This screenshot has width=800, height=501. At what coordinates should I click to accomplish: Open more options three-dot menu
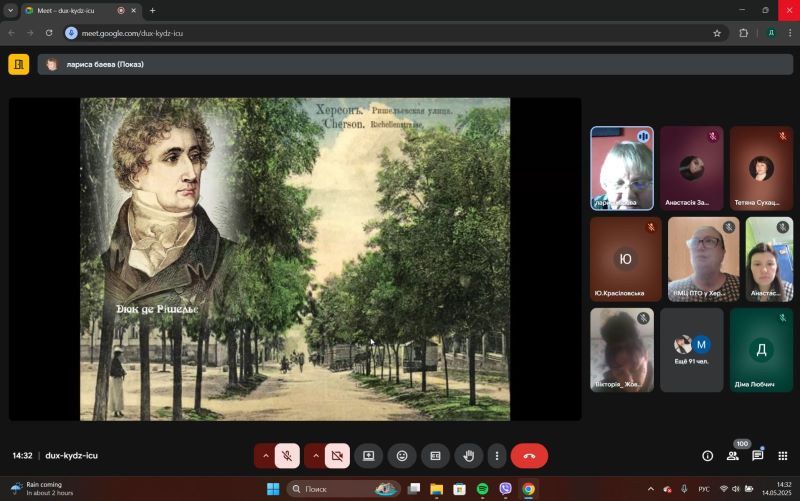496,456
